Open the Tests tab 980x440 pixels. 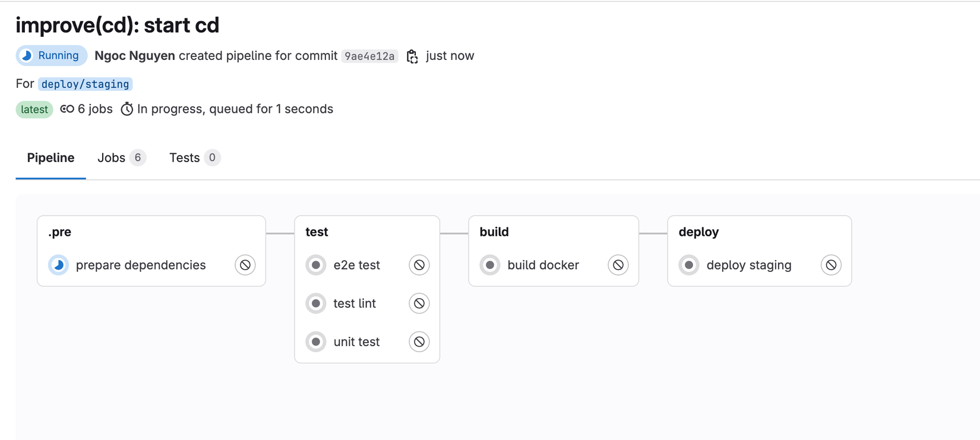[x=194, y=158]
